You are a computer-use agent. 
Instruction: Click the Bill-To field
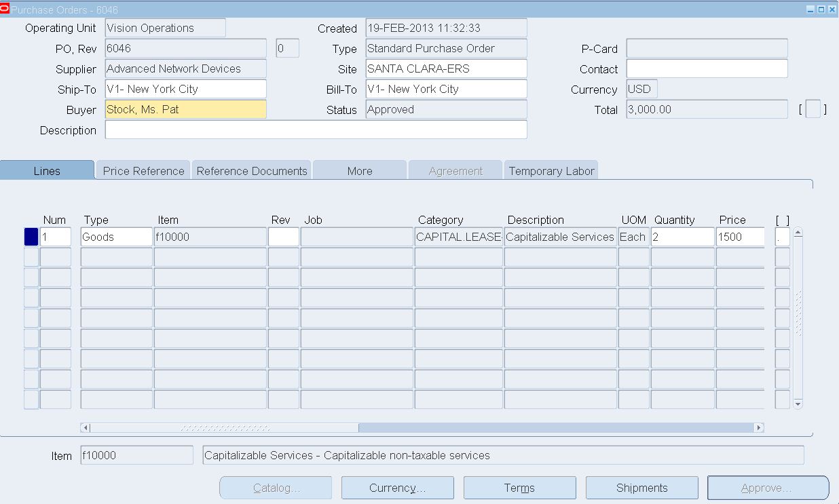pyautogui.click(x=447, y=89)
